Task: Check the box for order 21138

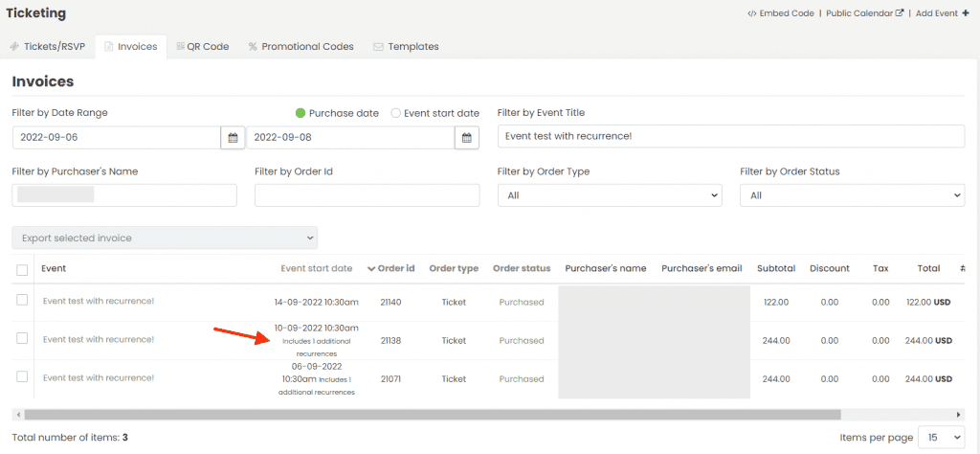Action: click(x=23, y=338)
